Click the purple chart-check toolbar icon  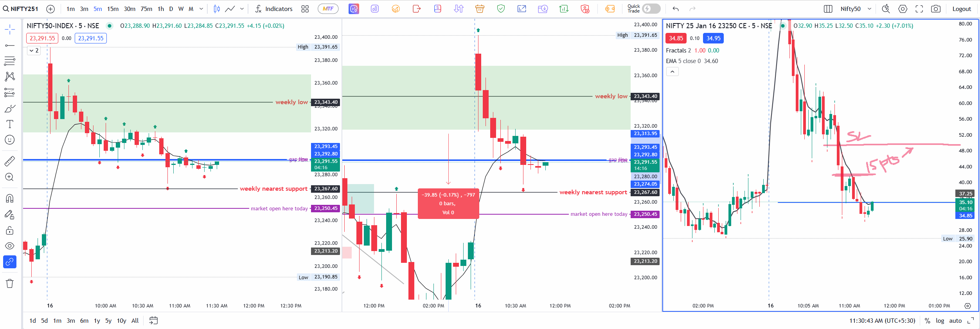click(x=354, y=9)
